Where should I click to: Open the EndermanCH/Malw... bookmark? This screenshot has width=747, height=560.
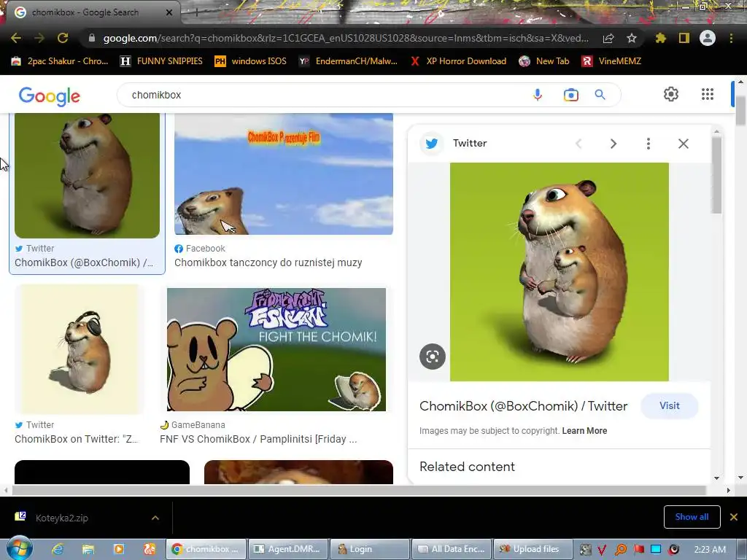(x=348, y=61)
